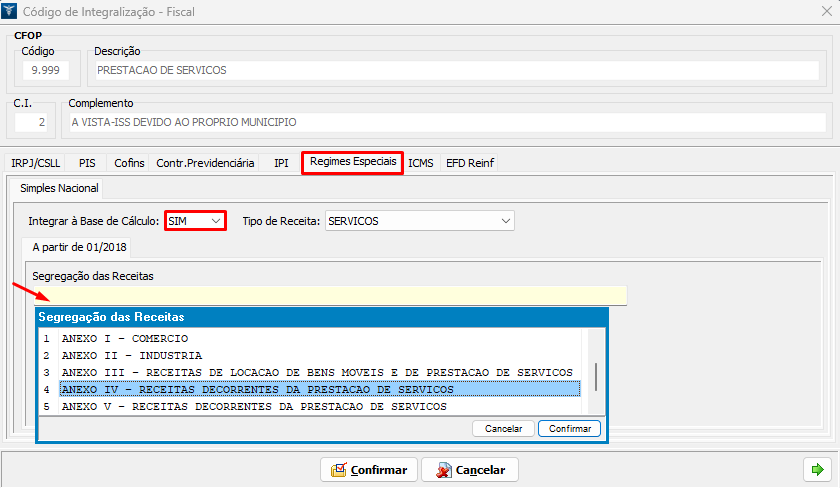Switch to the IPI tab
The width and height of the screenshot is (840, 488).
pos(281,163)
